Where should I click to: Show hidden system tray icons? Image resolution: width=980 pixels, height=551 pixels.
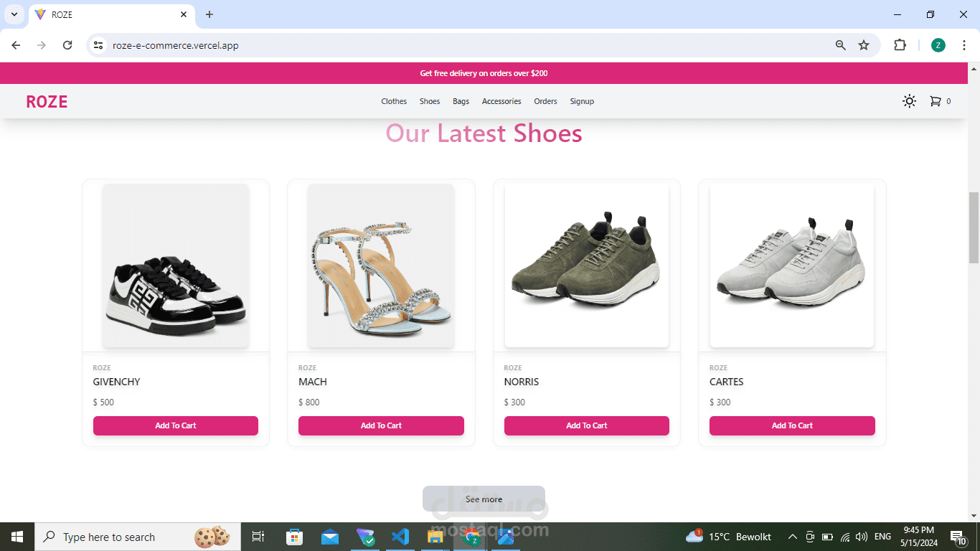point(793,537)
